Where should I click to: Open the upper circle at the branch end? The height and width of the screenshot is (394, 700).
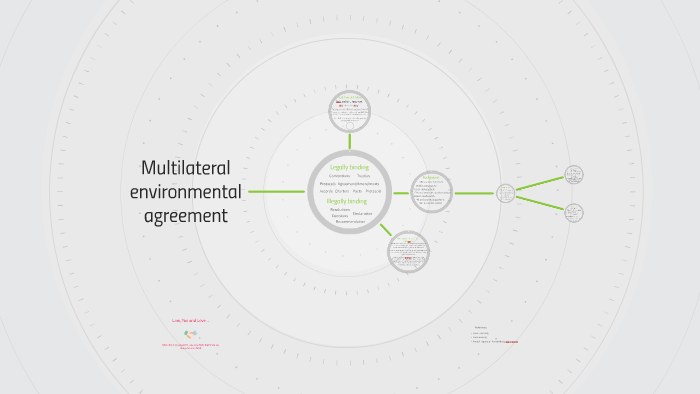(574, 174)
